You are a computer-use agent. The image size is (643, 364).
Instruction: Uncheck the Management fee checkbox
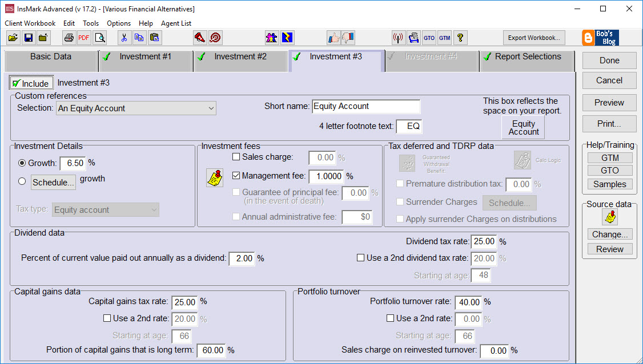pyautogui.click(x=236, y=175)
